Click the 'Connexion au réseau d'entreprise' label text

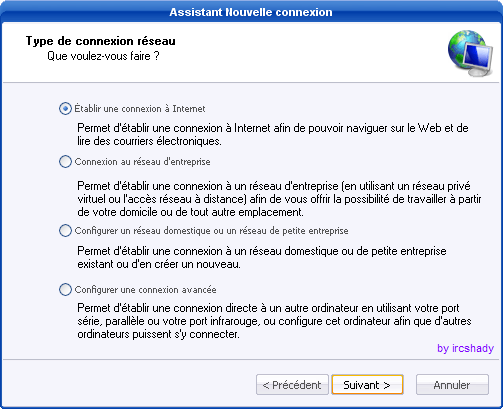(142, 162)
